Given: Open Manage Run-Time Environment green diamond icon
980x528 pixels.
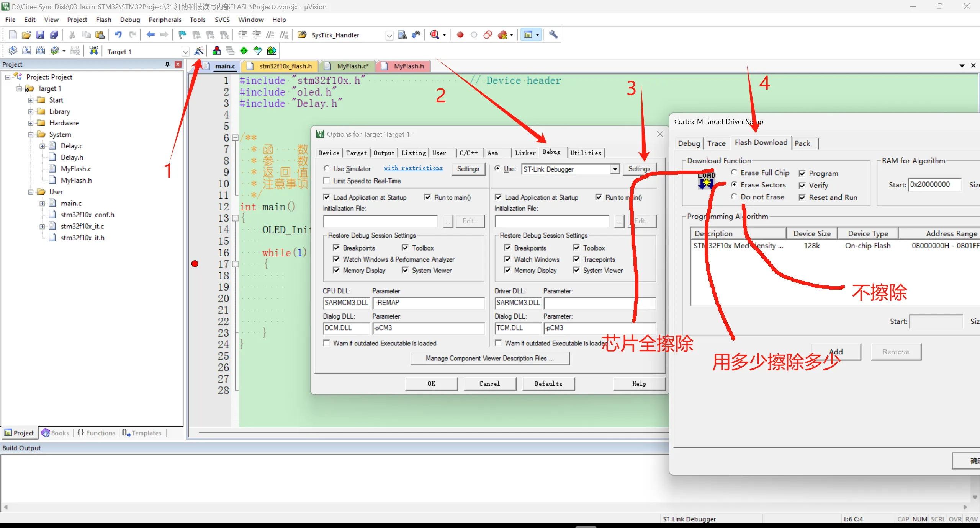Looking at the screenshot, I should (244, 51).
